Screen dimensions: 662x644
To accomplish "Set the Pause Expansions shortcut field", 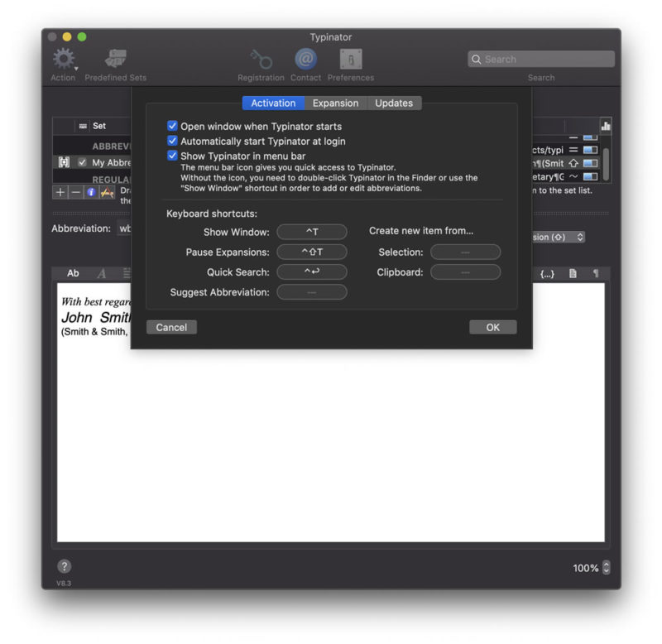I will pos(312,252).
